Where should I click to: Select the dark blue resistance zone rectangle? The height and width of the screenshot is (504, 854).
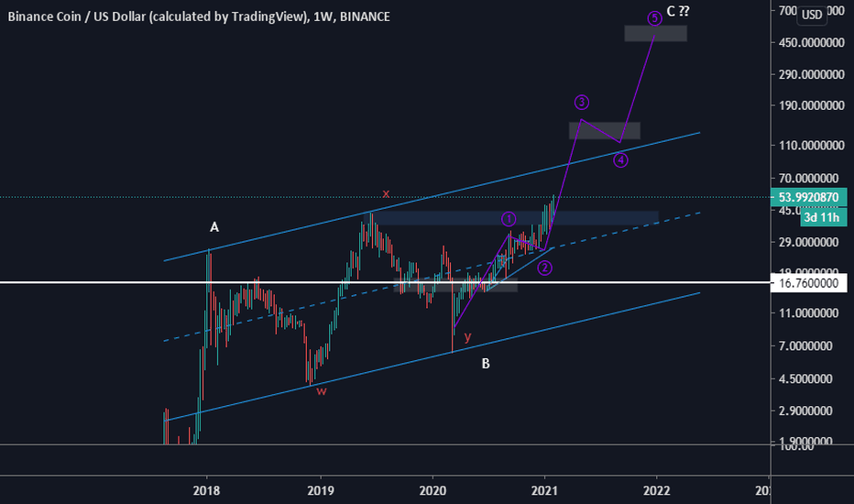[x=511, y=218]
